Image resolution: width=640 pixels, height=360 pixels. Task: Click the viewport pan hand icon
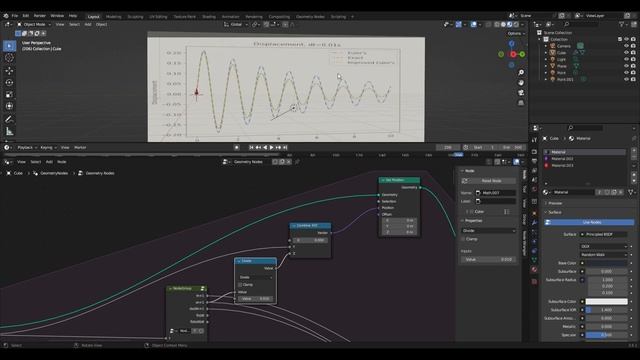[521, 83]
